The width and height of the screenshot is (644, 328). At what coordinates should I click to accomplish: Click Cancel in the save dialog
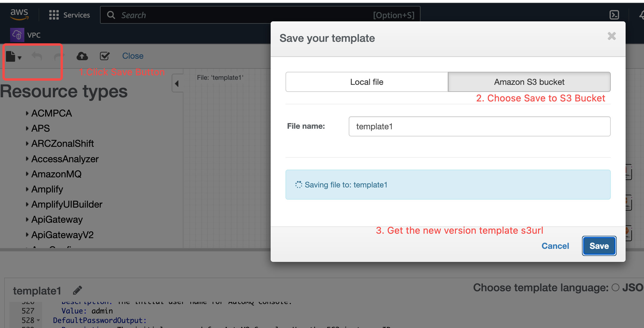point(555,246)
